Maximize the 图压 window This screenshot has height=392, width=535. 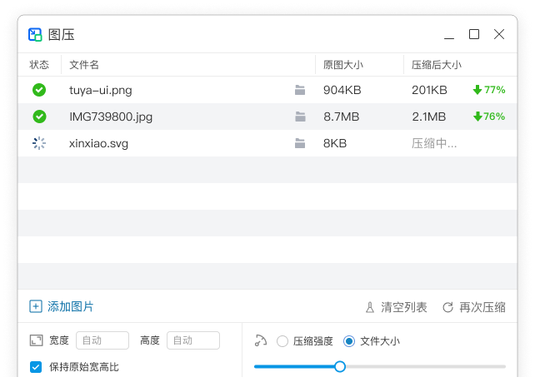click(x=474, y=34)
